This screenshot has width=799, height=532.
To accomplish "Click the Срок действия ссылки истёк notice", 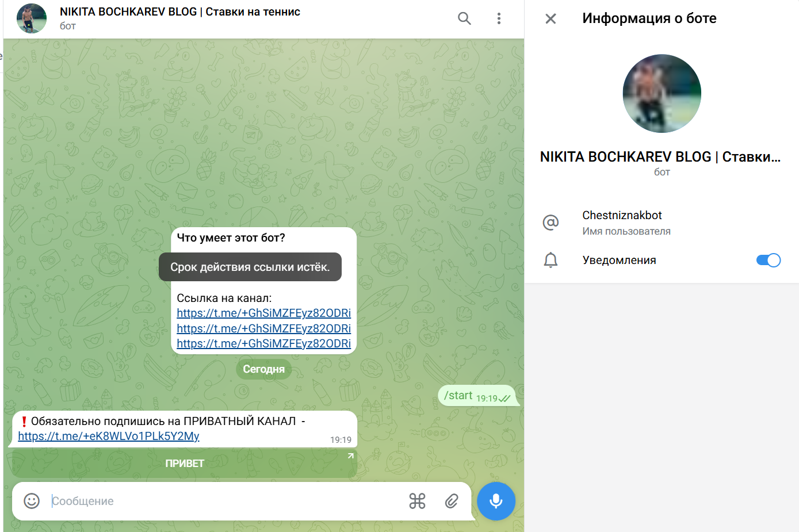I will 250,267.
